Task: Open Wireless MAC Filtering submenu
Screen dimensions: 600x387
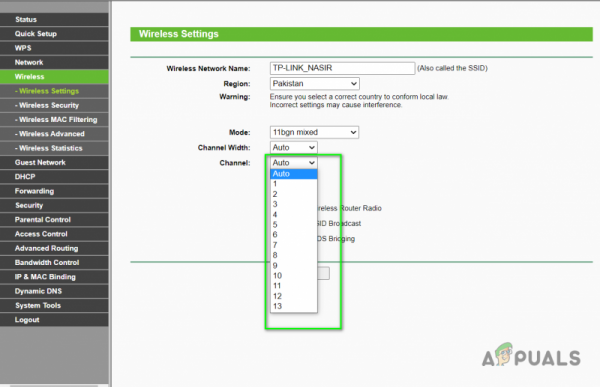Action: 54,119
